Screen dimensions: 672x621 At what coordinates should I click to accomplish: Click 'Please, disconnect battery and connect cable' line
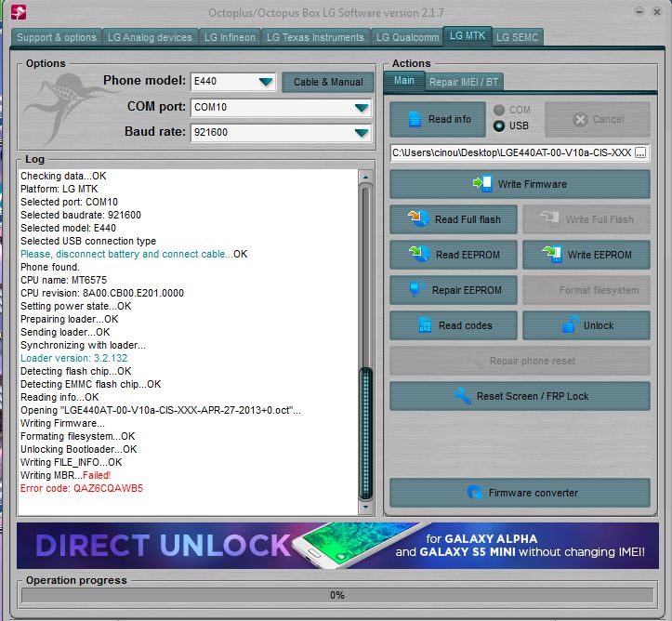pos(134,254)
